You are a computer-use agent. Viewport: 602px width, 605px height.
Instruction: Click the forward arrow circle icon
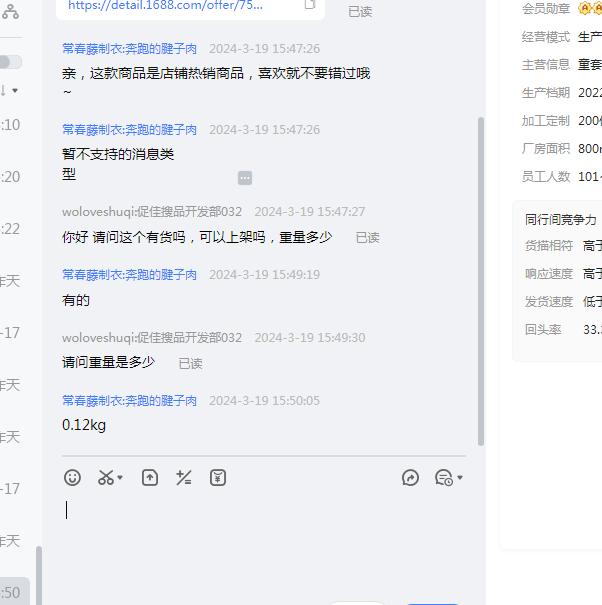[410, 478]
